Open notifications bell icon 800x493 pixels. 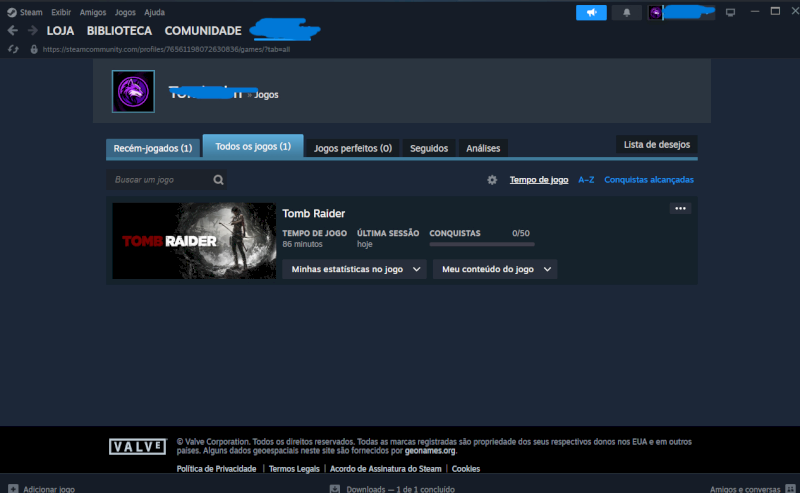click(x=627, y=12)
